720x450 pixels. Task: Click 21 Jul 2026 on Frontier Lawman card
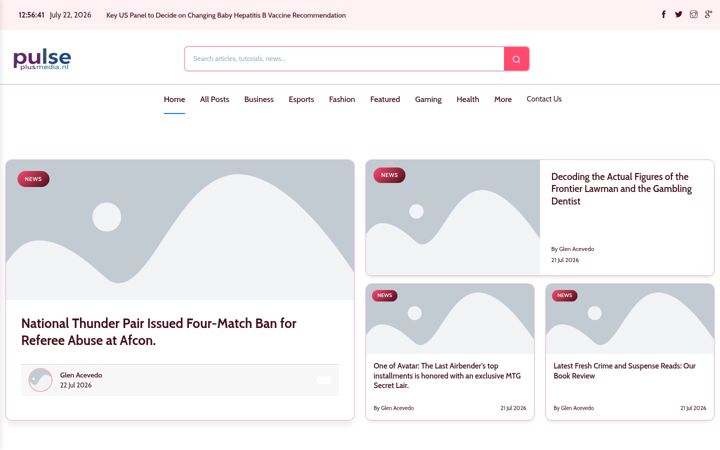pyautogui.click(x=565, y=260)
